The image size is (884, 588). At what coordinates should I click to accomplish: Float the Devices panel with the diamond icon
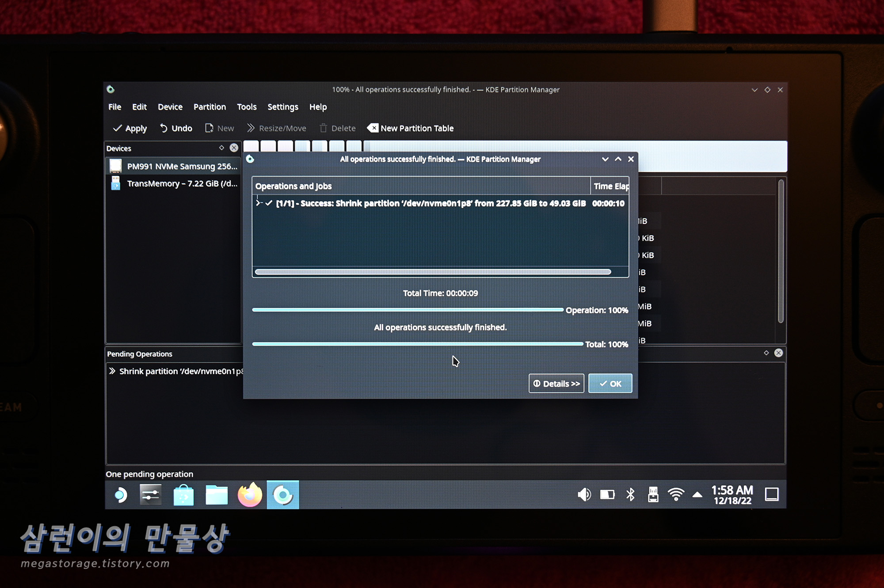point(221,148)
